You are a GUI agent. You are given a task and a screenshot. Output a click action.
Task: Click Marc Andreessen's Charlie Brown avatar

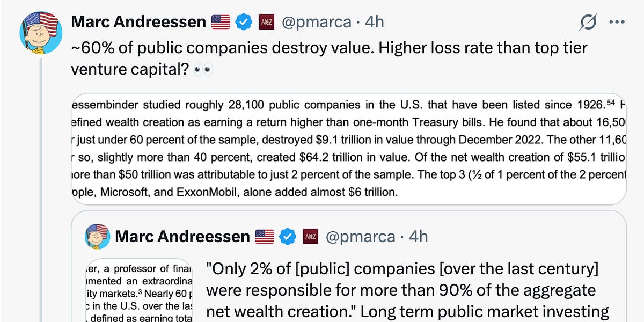coord(39,31)
